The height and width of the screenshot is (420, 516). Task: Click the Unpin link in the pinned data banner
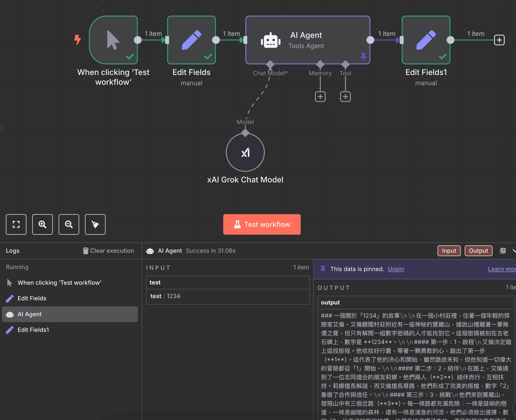tap(396, 269)
